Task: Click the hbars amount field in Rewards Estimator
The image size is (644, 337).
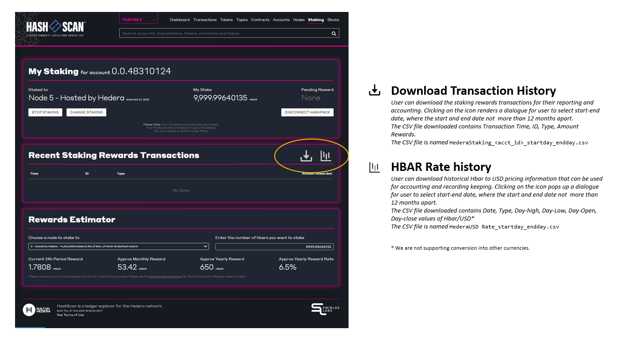Action: point(274,246)
